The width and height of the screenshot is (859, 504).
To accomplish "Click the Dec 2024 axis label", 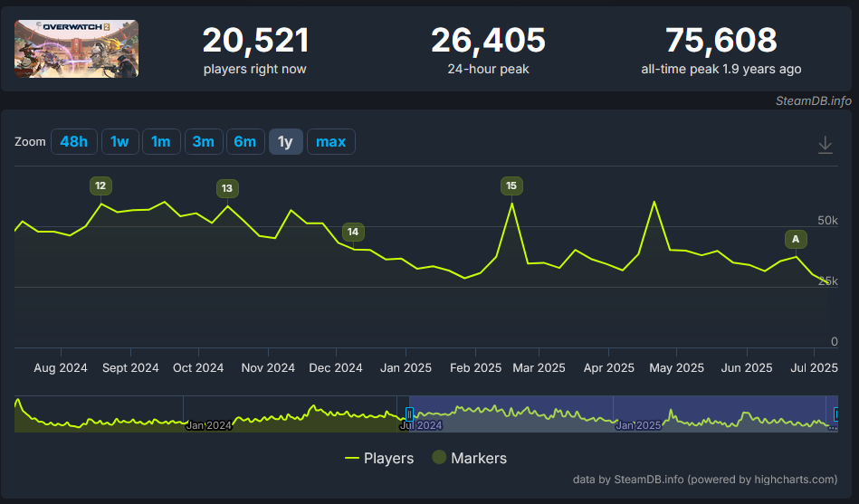I will pos(336,367).
